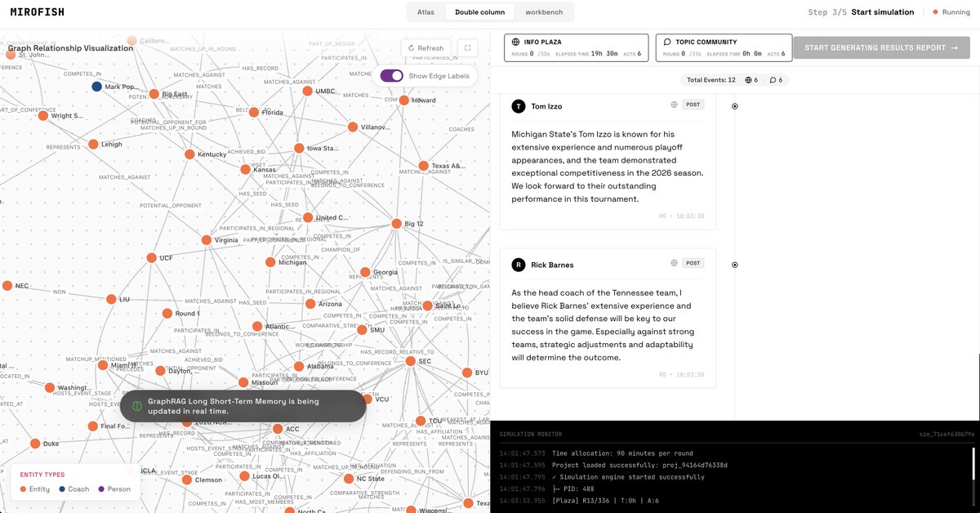Select the NEC graph node

[x=7, y=286]
